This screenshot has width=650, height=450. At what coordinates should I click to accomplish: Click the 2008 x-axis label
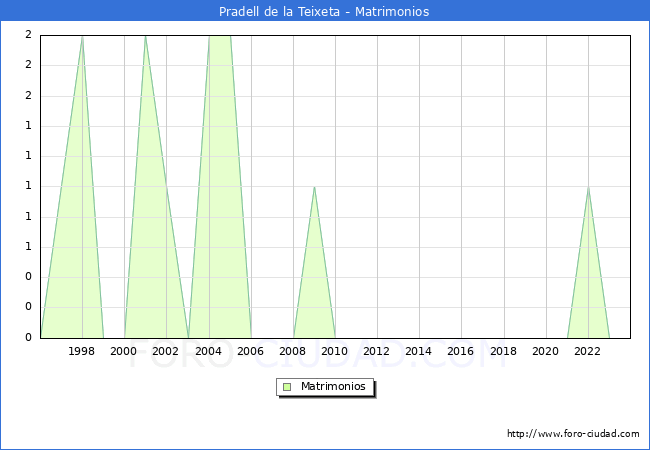tap(292, 351)
